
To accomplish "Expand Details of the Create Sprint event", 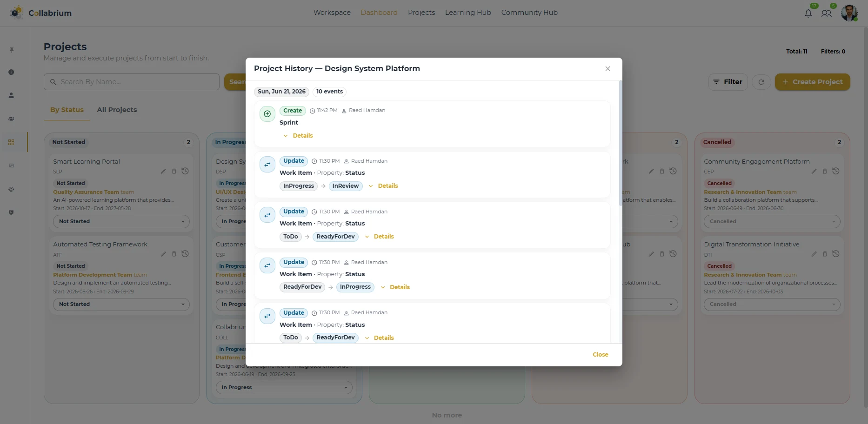I will [298, 136].
